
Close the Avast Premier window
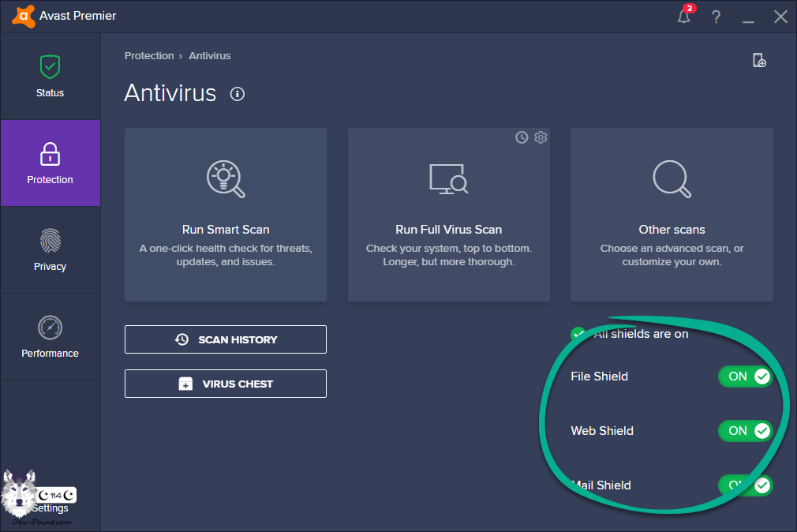coord(780,17)
